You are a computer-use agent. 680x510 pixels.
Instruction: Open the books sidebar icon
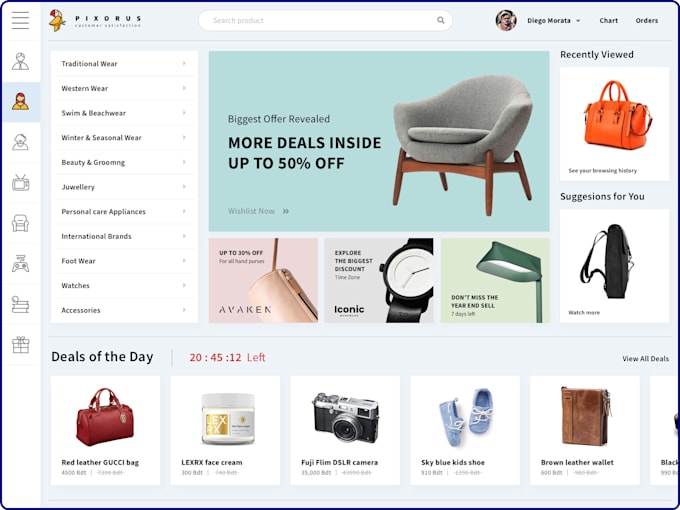(20, 304)
